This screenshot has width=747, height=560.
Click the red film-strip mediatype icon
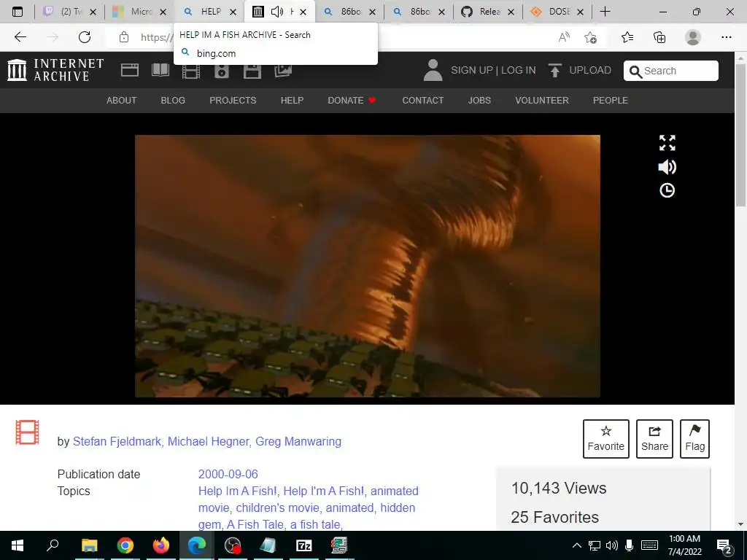pos(27,432)
